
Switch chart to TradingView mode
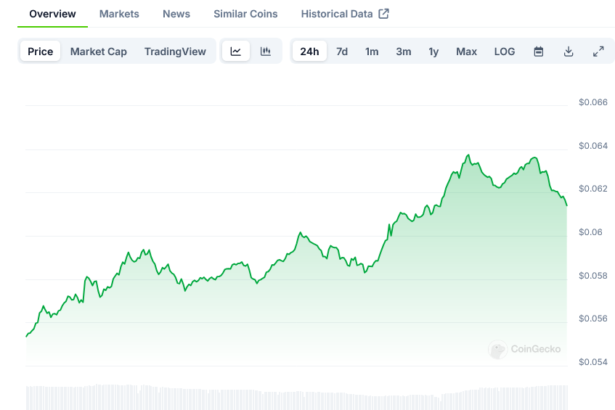tap(176, 51)
